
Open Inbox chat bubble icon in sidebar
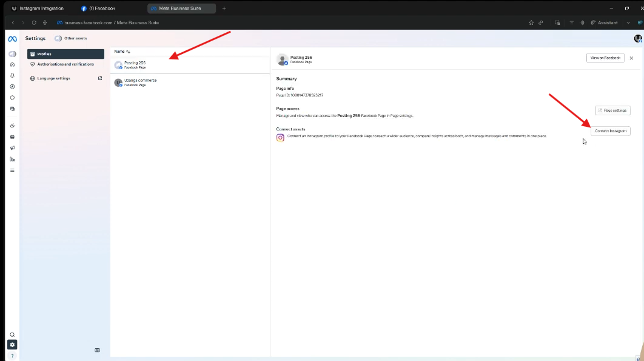[12, 98]
